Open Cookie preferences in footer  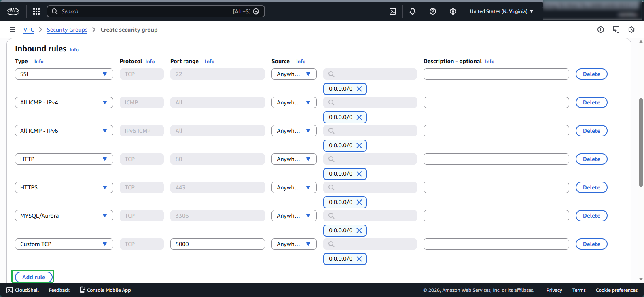[616, 290]
